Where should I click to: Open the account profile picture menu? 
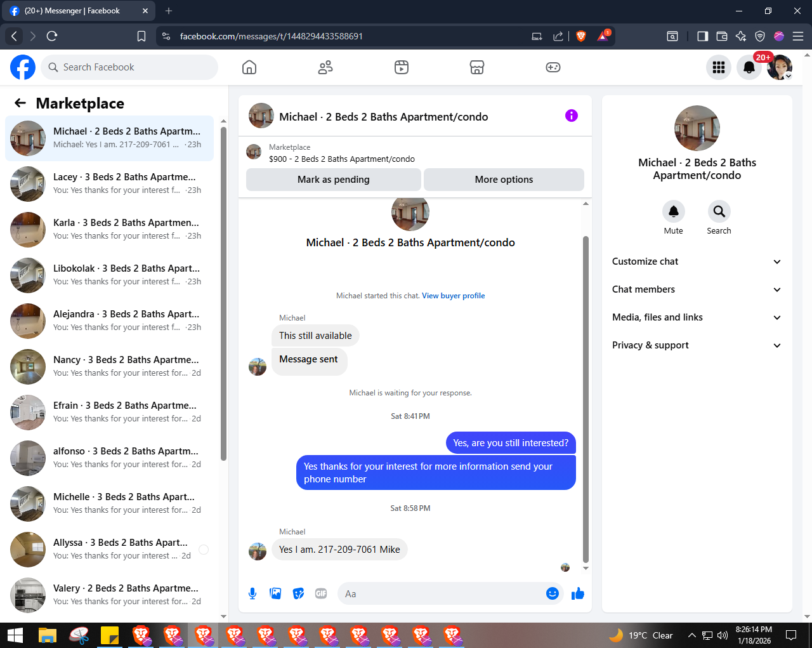click(x=780, y=67)
